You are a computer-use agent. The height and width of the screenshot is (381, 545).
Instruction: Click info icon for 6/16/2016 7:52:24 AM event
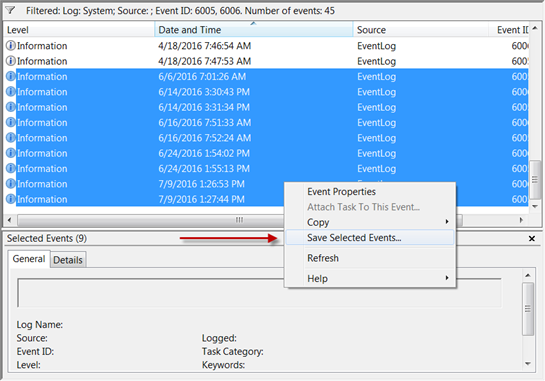11,137
